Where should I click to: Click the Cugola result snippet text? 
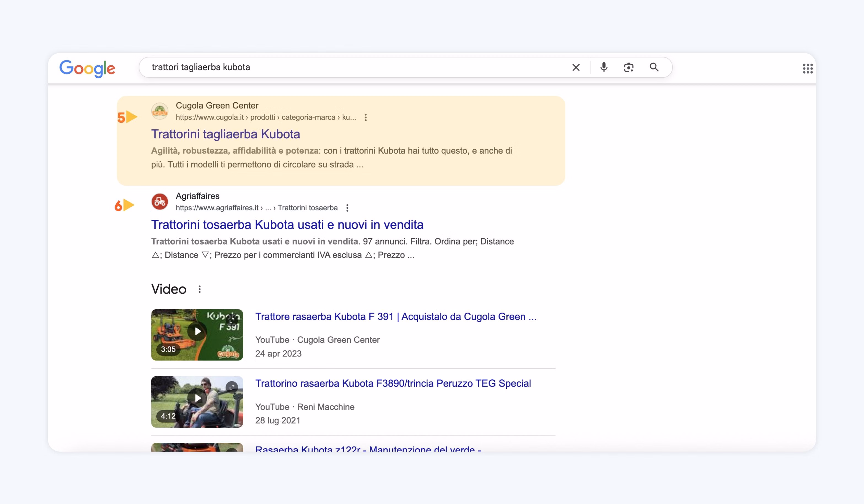(x=332, y=158)
